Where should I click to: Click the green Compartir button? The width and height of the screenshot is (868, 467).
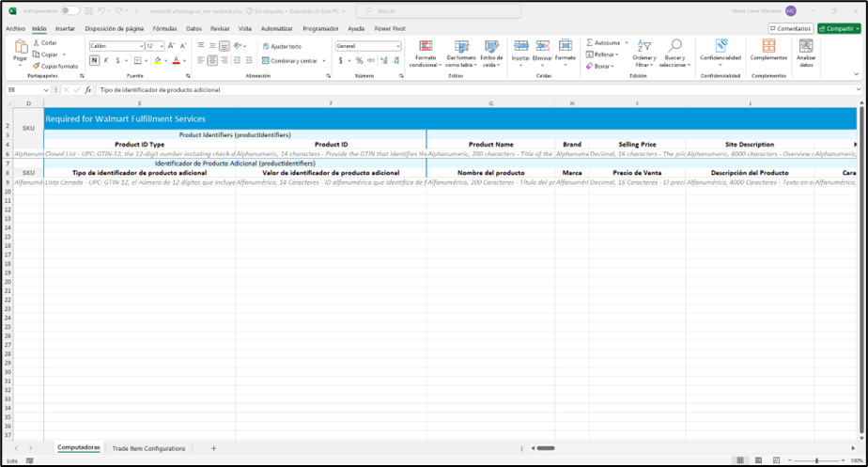pyautogui.click(x=839, y=28)
